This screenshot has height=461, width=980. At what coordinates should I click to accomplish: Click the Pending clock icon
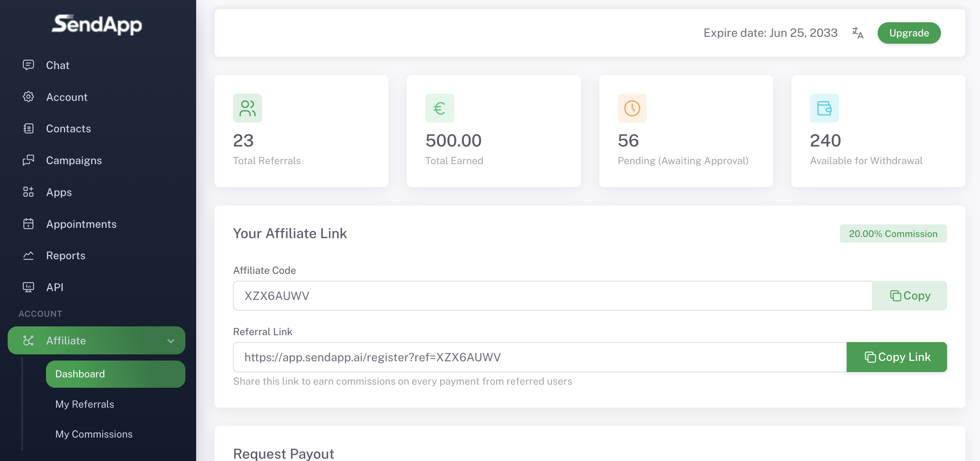632,108
